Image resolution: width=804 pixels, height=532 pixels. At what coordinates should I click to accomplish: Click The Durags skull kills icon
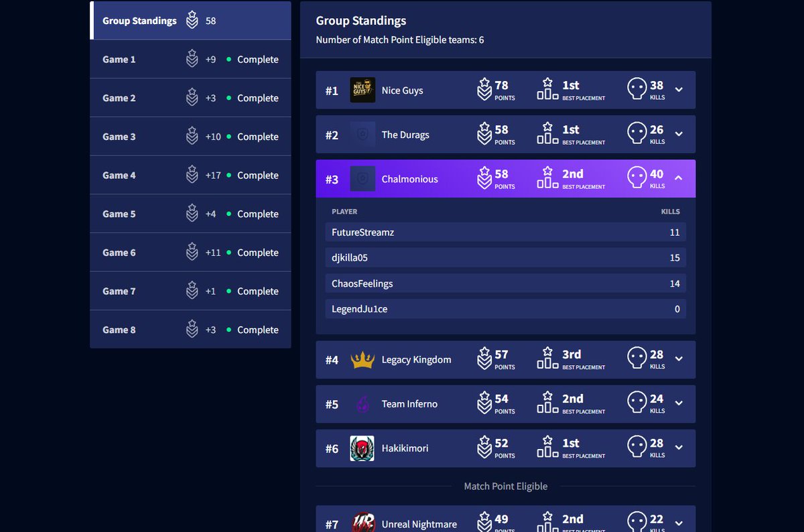(636, 133)
